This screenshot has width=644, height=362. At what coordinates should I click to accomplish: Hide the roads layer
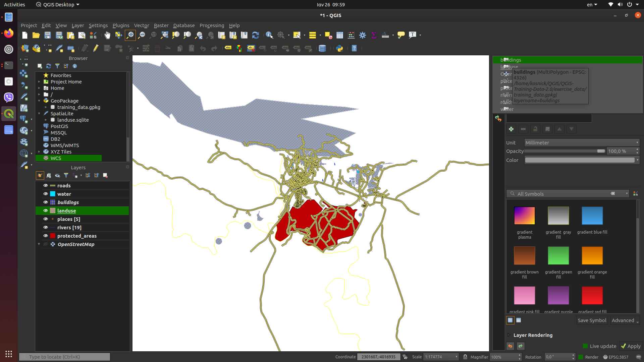[x=45, y=185]
